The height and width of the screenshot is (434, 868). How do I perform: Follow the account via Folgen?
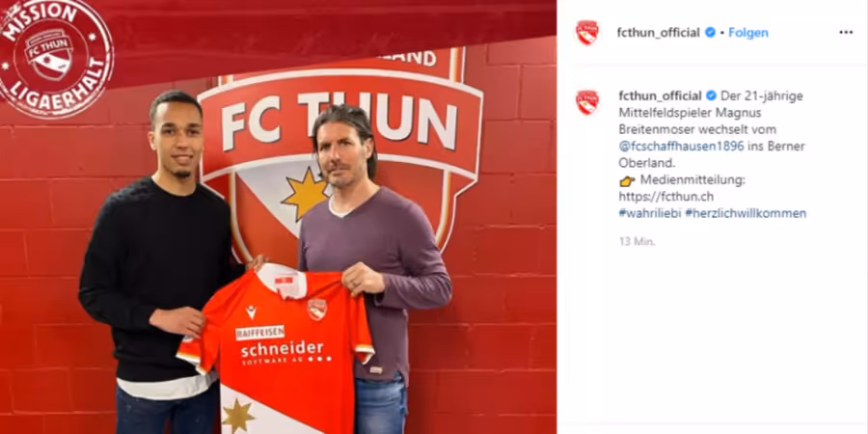click(x=747, y=33)
